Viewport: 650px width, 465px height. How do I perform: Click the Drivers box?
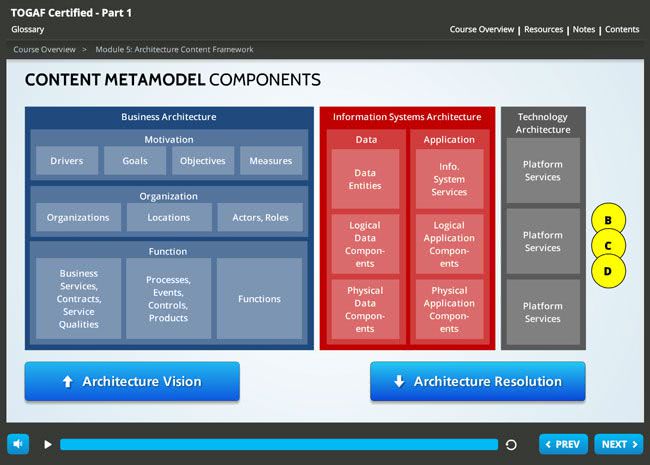pyautogui.click(x=67, y=160)
